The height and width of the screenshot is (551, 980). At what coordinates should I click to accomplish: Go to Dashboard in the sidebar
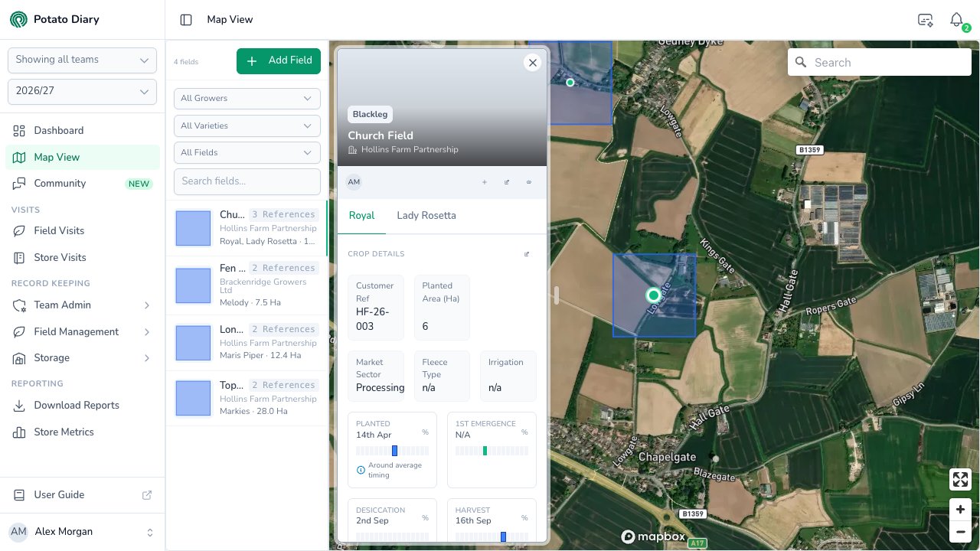(x=82, y=131)
